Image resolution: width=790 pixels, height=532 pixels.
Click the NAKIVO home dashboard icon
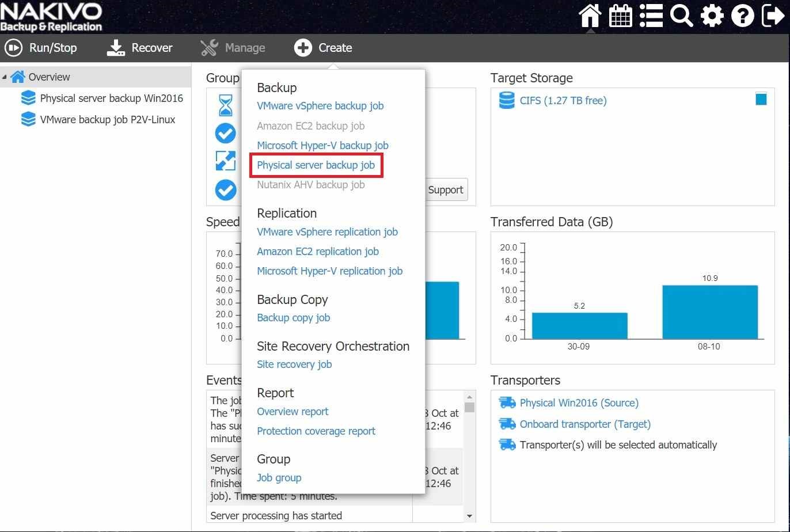click(590, 16)
